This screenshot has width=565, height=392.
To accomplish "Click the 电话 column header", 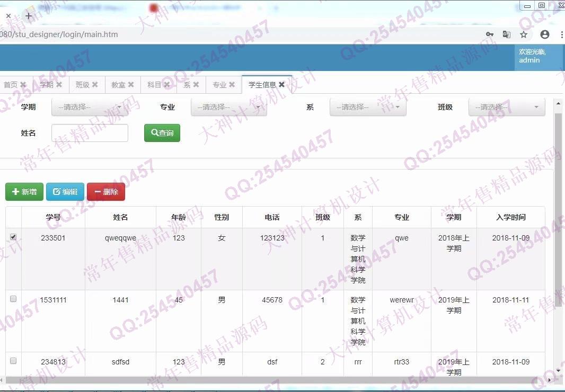I will [x=272, y=217].
